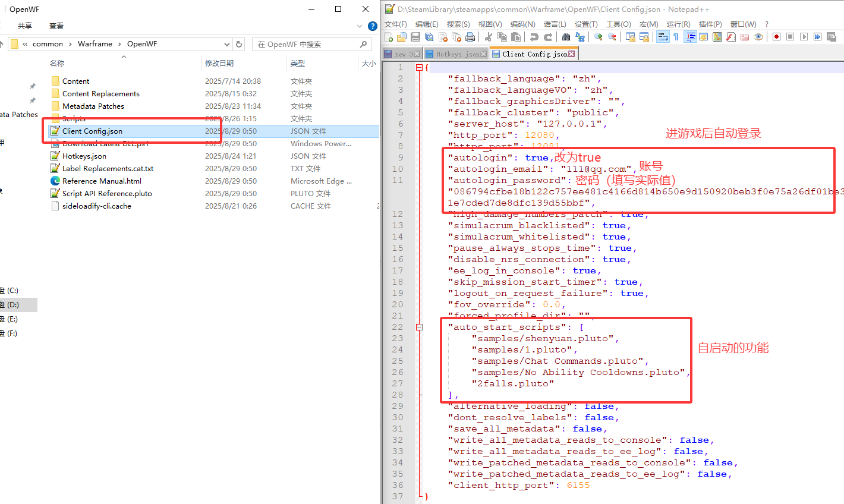
Task: Click Warframe in the breadcrumb path
Action: (x=95, y=44)
